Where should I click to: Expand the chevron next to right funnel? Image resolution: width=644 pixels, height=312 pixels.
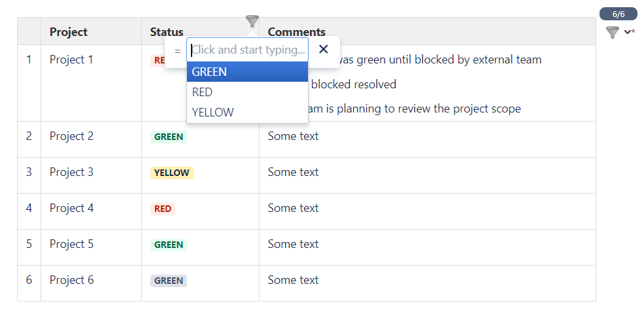point(628,32)
